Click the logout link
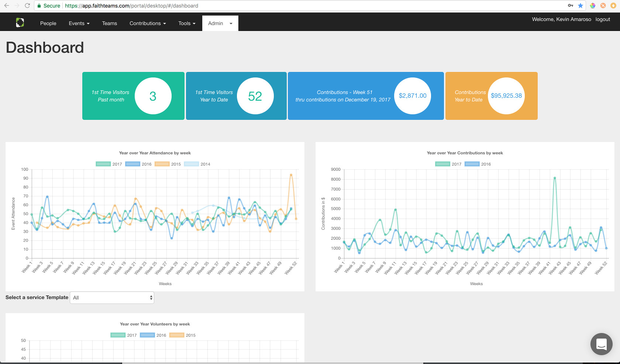 pos(603,19)
